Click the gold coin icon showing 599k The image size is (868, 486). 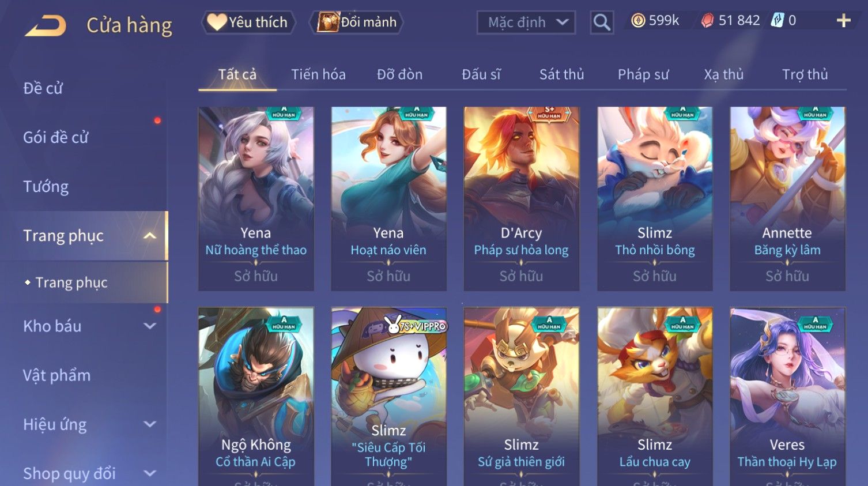pyautogui.click(x=637, y=21)
